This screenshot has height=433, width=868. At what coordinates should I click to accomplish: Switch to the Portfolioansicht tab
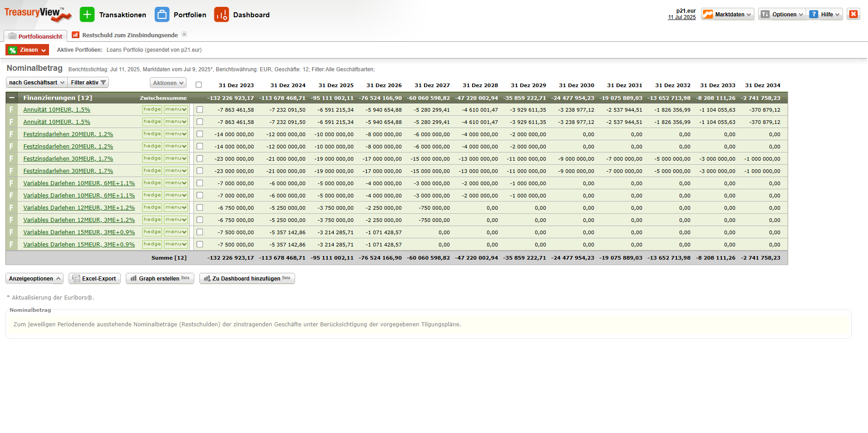36,36
